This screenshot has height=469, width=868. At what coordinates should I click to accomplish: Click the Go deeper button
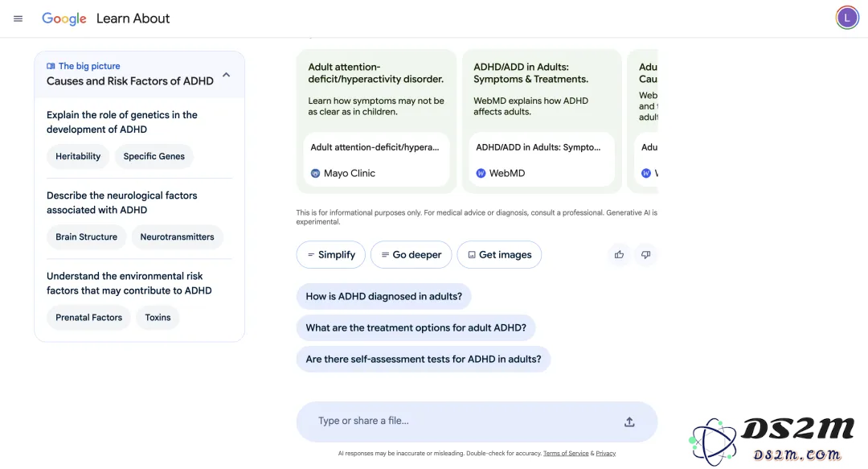click(x=411, y=254)
